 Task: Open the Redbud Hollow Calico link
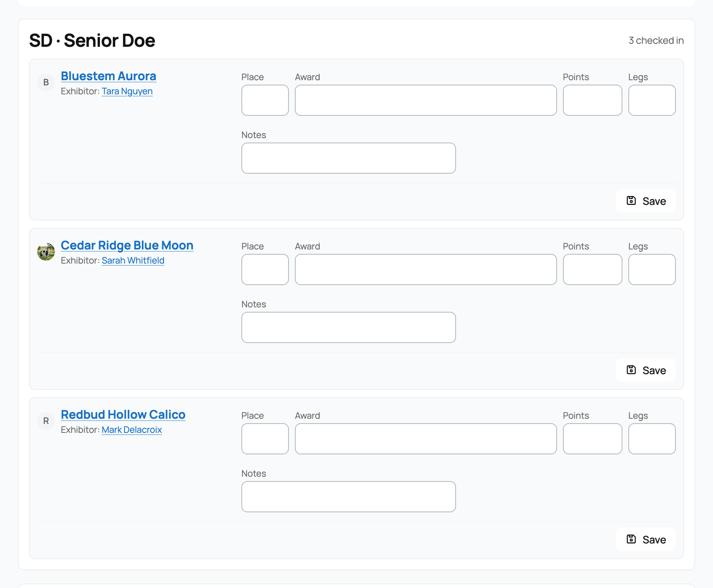[123, 414]
